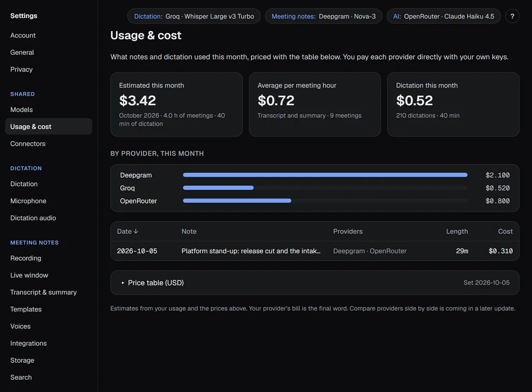Open Voices page
This screenshot has height=392, width=532.
tap(20, 326)
